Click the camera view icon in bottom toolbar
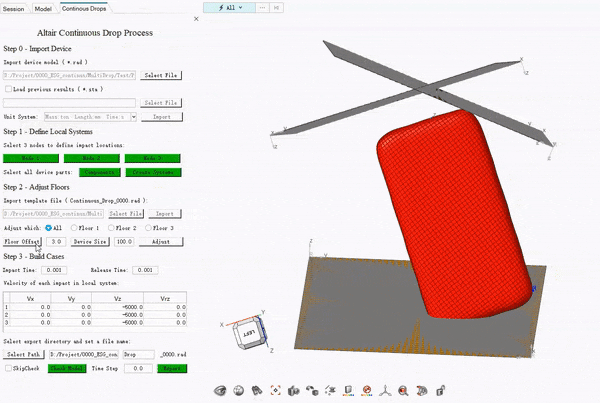 [293, 391]
